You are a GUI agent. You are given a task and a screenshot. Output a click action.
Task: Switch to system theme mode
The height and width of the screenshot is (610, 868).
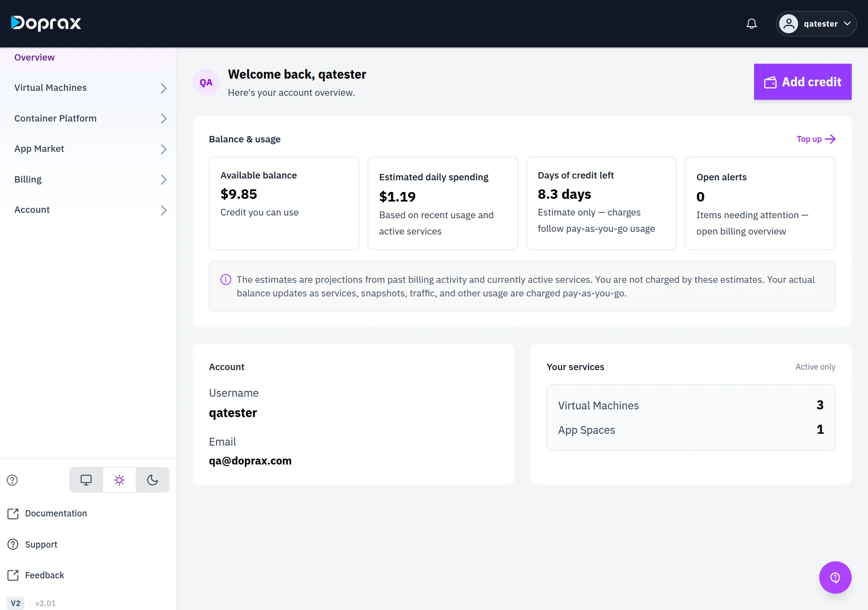(x=86, y=480)
